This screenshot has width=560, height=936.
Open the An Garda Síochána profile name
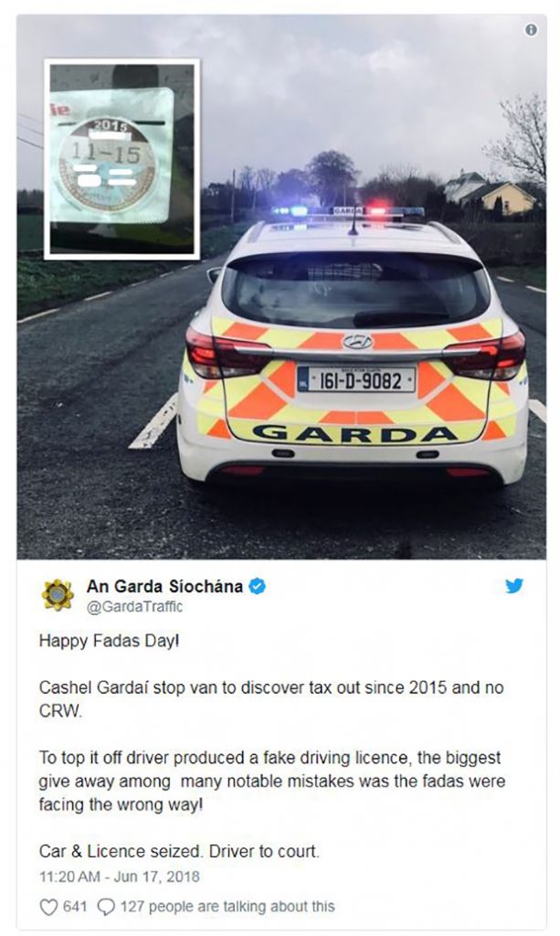coord(164,586)
